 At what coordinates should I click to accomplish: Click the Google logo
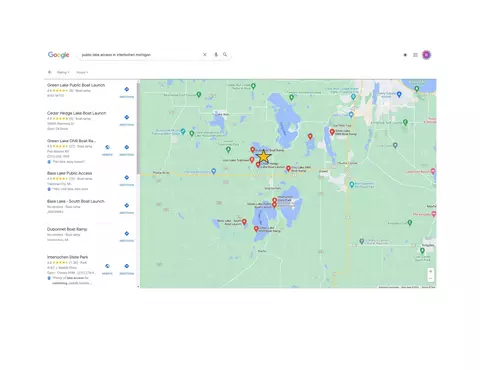(59, 55)
